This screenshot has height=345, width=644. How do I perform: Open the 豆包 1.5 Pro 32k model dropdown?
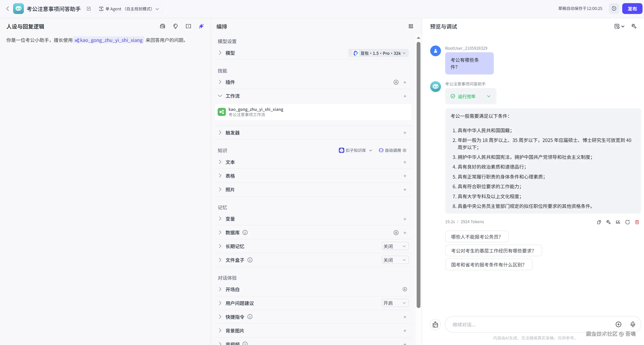379,53
